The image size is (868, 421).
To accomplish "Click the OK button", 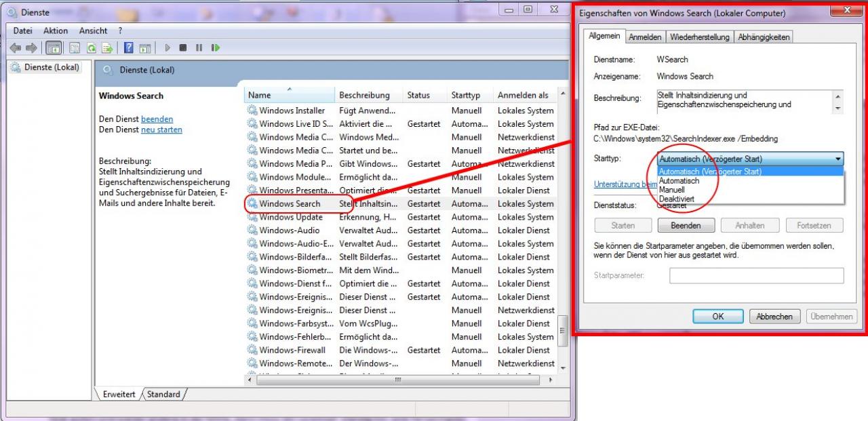I will tap(718, 317).
